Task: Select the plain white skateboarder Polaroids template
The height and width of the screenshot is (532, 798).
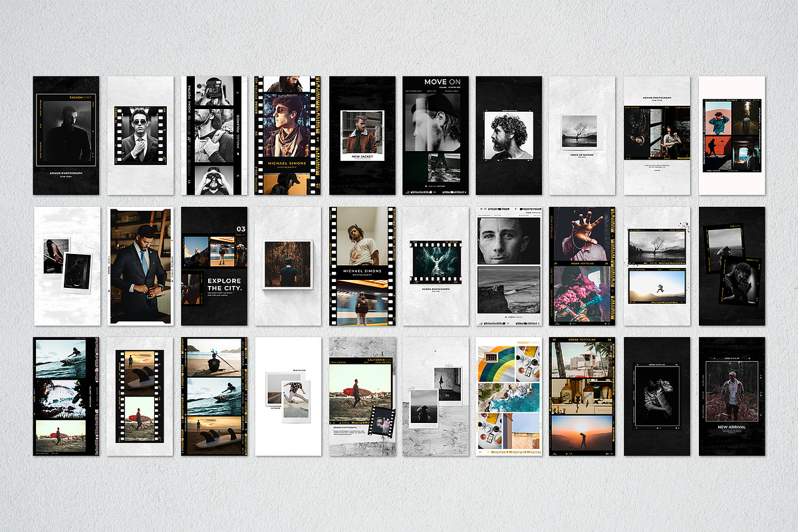Action: (x=288, y=396)
